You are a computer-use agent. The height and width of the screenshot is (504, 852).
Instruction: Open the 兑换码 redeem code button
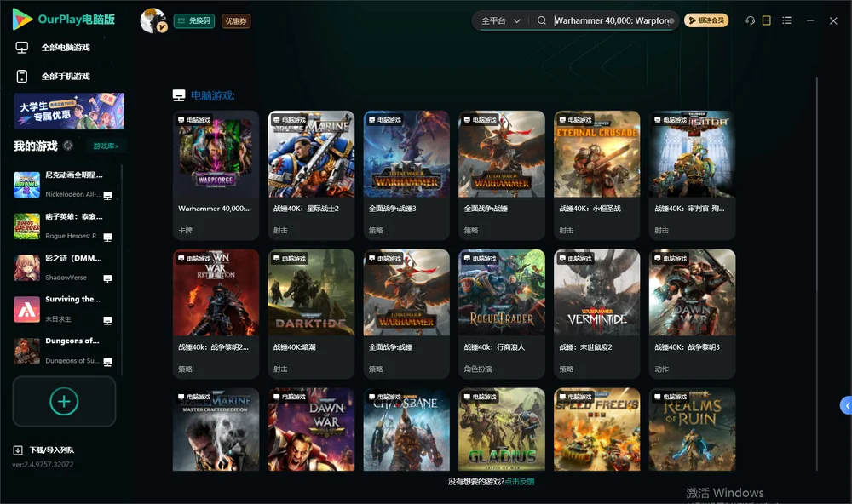click(x=194, y=20)
